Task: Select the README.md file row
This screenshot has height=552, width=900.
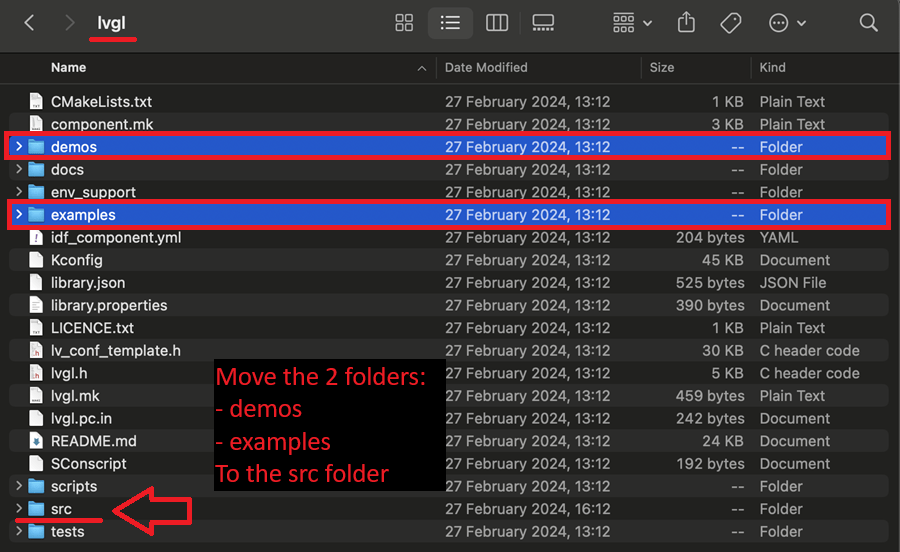Action: (x=449, y=441)
